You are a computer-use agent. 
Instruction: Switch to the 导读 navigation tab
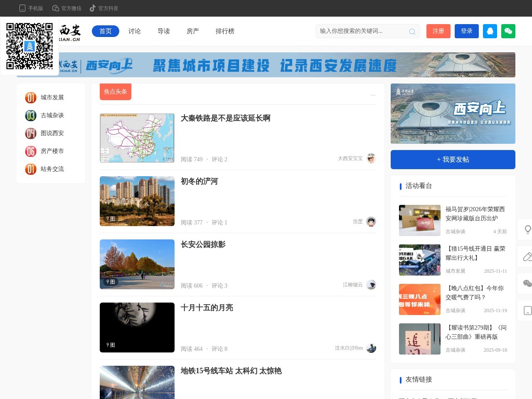164,31
